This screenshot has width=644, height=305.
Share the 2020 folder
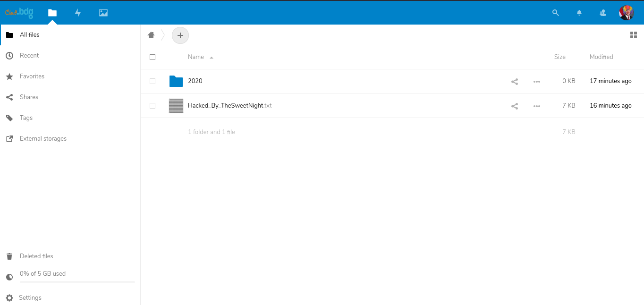[x=515, y=82]
